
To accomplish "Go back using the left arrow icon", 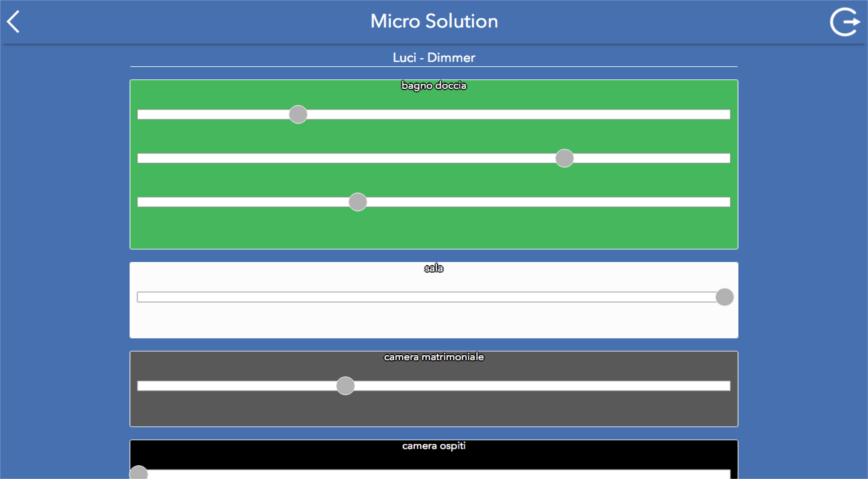I will [x=14, y=22].
